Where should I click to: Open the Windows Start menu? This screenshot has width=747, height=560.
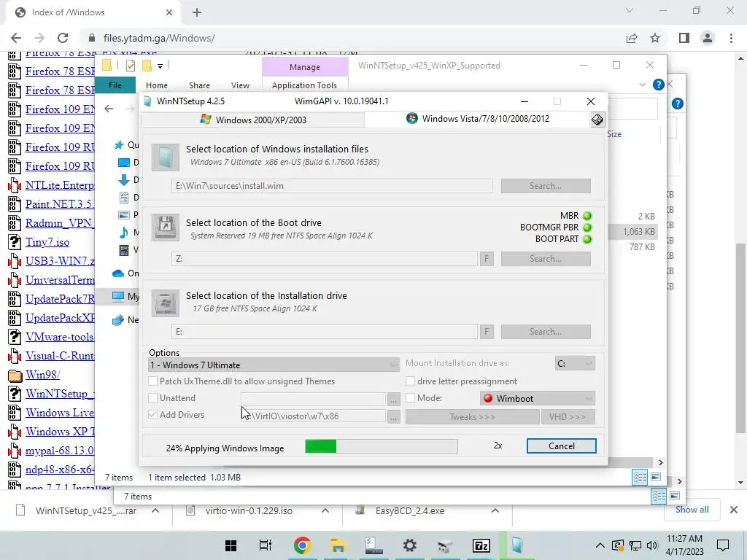pyautogui.click(x=231, y=545)
